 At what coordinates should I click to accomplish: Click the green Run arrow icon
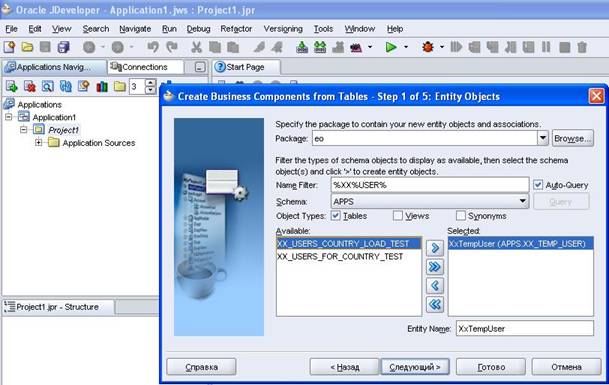(391, 47)
